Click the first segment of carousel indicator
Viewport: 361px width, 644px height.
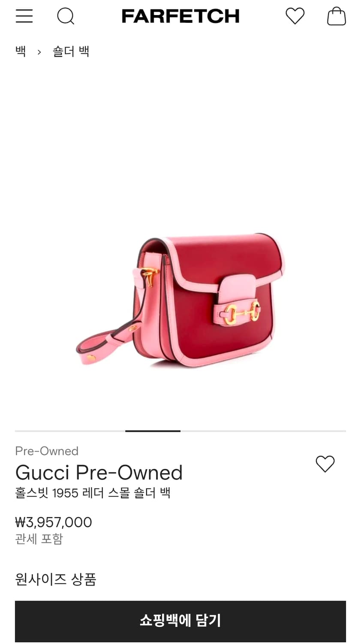pyautogui.click(x=42, y=431)
